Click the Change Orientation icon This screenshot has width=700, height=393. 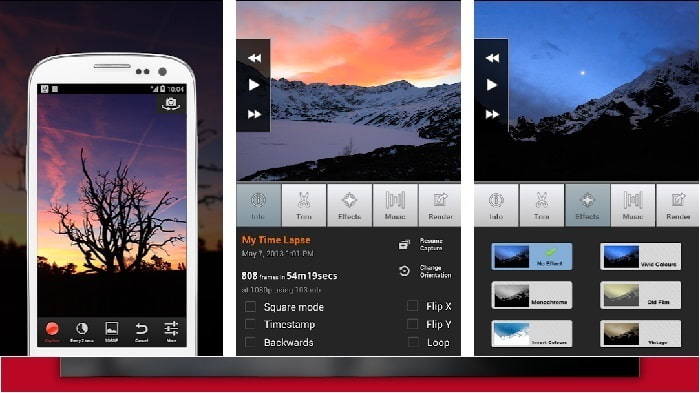tap(404, 271)
